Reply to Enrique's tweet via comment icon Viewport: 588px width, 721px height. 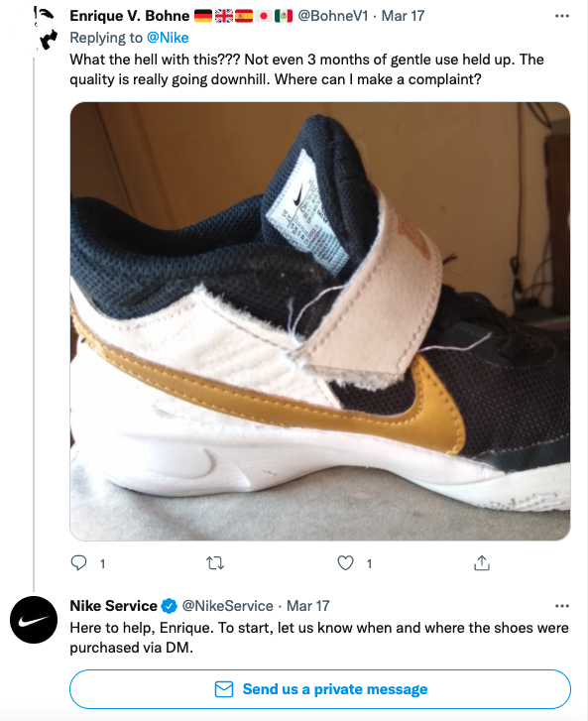(x=78, y=563)
